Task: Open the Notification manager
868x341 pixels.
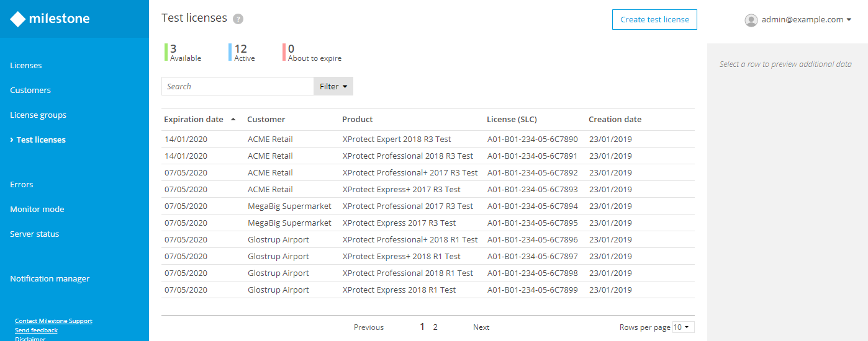Action: point(50,278)
